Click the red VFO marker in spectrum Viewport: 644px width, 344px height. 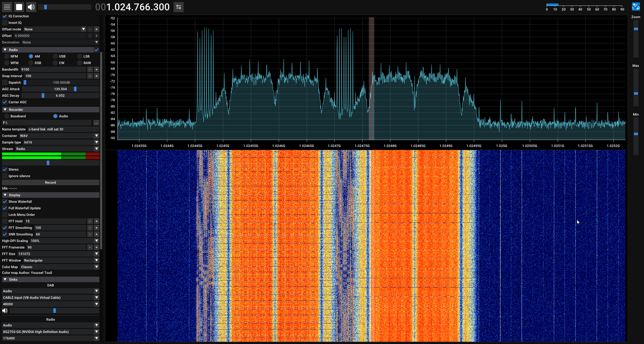click(372, 78)
